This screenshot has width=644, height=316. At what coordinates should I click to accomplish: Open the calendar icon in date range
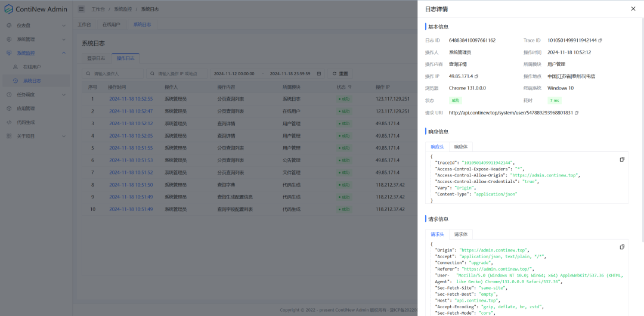(320, 73)
